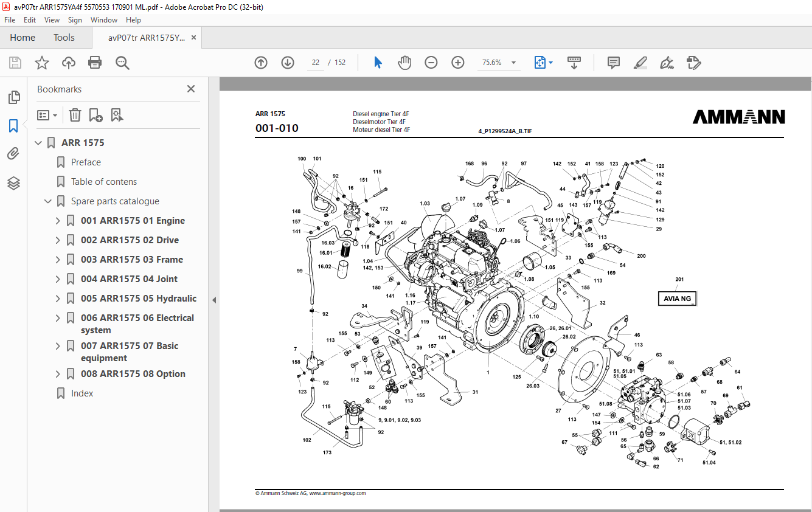This screenshot has height=512, width=812.
Task: Click the upload to cloud icon
Action: [69, 63]
